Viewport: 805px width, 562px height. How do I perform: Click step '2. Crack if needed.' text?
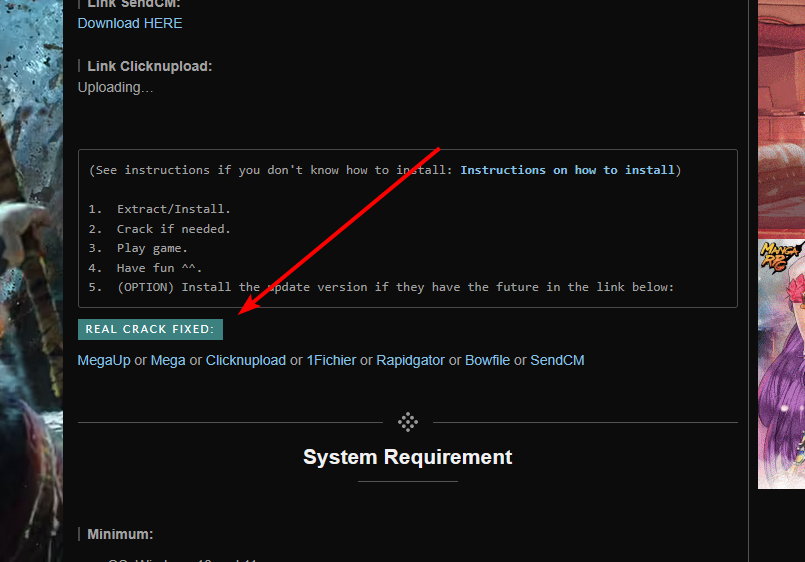160,229
